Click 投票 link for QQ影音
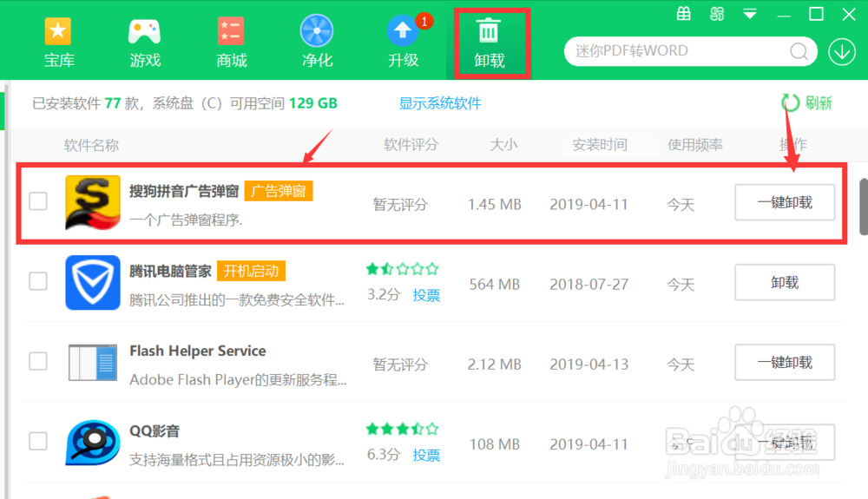 [426, 456]
